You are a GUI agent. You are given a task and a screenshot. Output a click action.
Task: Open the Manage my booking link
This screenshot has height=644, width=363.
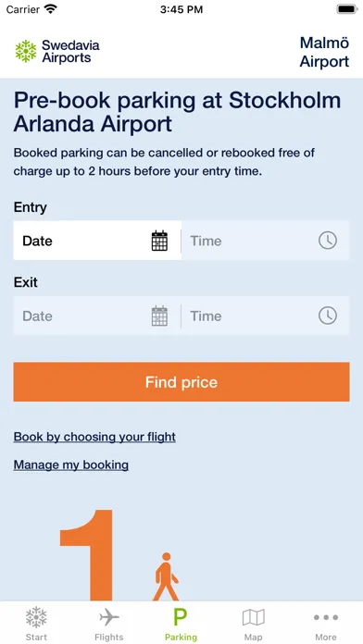pyautogui.click(x=71, y=464)
